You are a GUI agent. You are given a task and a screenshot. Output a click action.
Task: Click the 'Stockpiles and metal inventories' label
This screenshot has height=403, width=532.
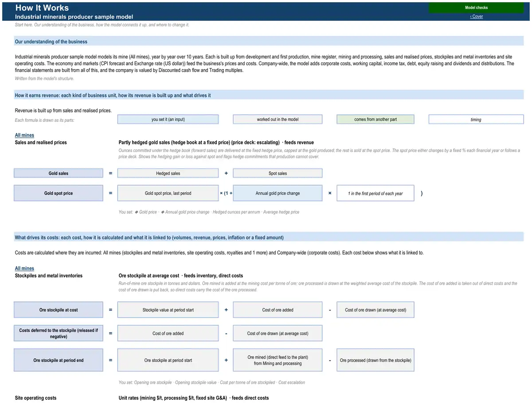[x=49, y=275]
